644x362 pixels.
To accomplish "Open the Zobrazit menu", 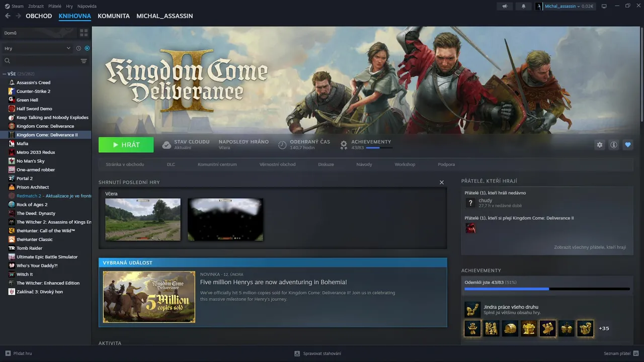I will pos(36,6).
